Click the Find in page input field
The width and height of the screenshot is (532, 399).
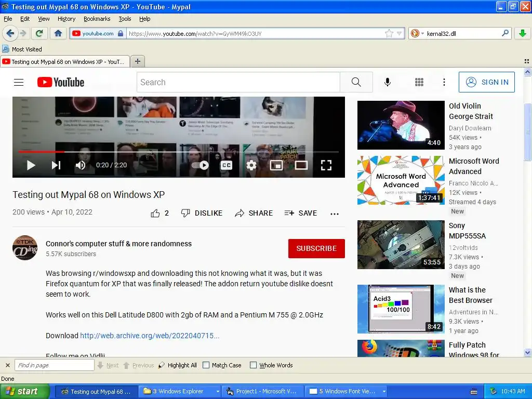(54, 365)
